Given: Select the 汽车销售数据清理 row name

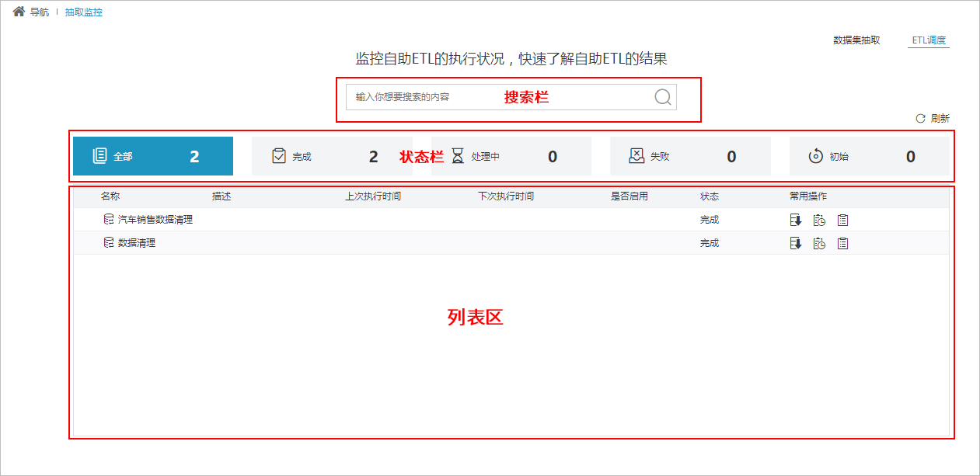Looking at the screenshot, I should (155, 220).
